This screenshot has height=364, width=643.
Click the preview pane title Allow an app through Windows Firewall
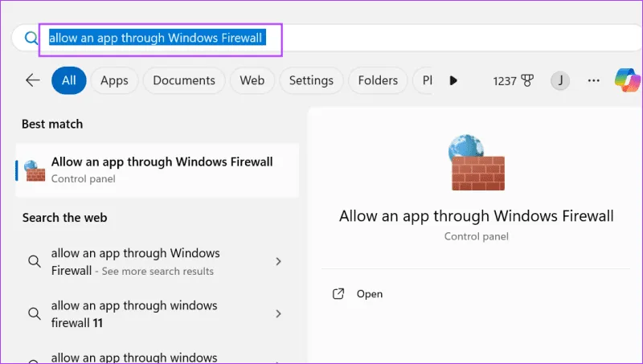[477, 216]
